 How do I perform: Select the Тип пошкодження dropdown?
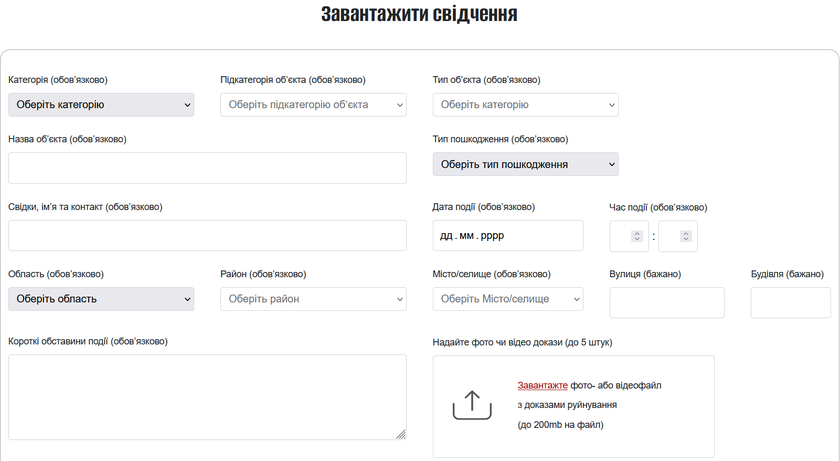pyautogui.click(x=525, y=164)
